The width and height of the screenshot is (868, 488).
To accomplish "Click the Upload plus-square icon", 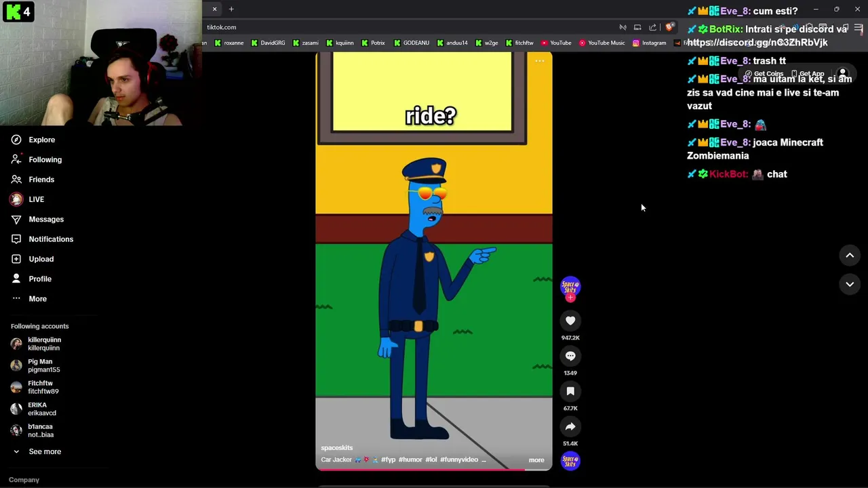I will coord(16,259).
